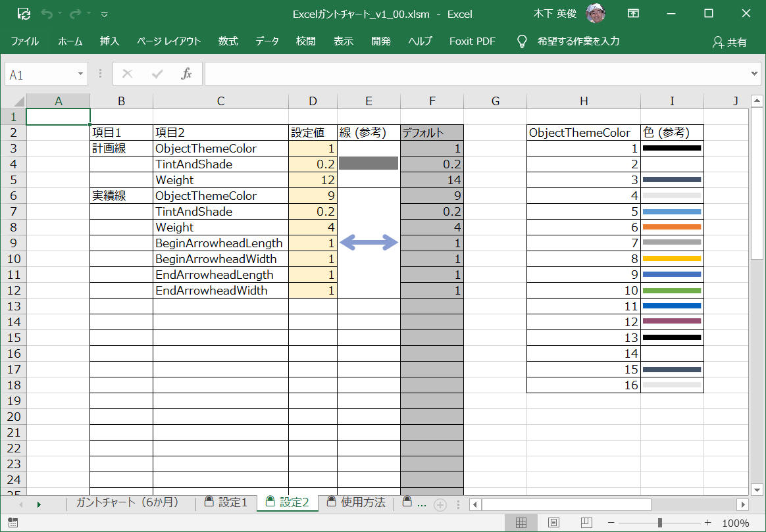Click the new sheet plus icon
This screenshot has height=532, width=766.
(440, 504)
